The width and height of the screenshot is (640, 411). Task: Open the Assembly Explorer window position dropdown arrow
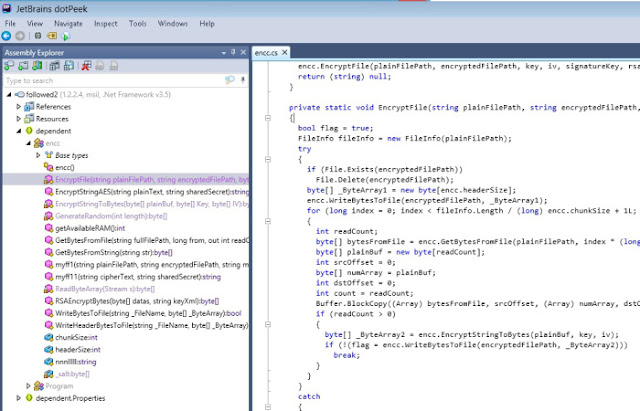point(224,53)
